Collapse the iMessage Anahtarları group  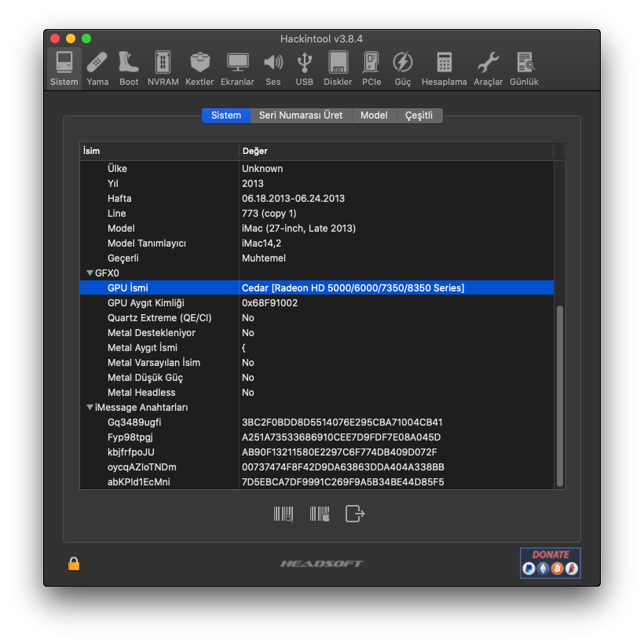pyautogui.click(x=90, y=408)
